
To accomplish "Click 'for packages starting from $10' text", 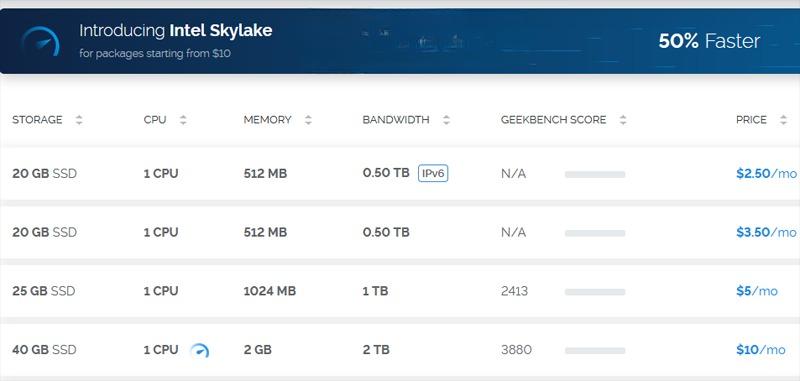I will coord(155,53).
